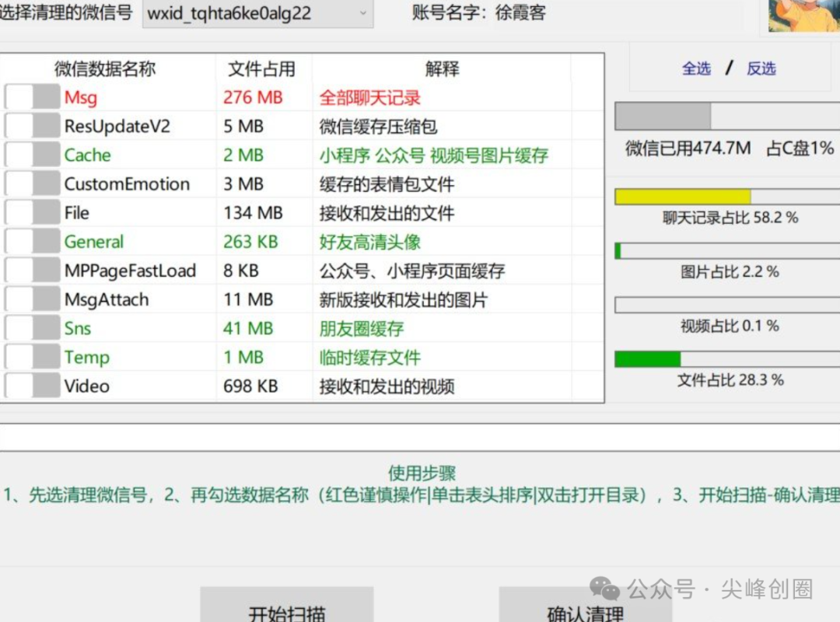Viewport: 840px width, 622px height.
Task: Toggle the Temp row switch
Action: point(32,358)
